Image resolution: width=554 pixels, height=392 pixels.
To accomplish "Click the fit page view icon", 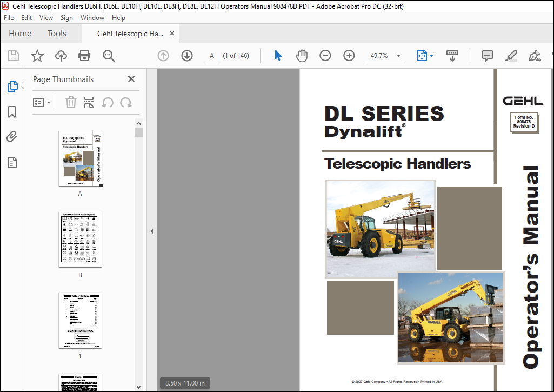I will click(x=422, y=56).
